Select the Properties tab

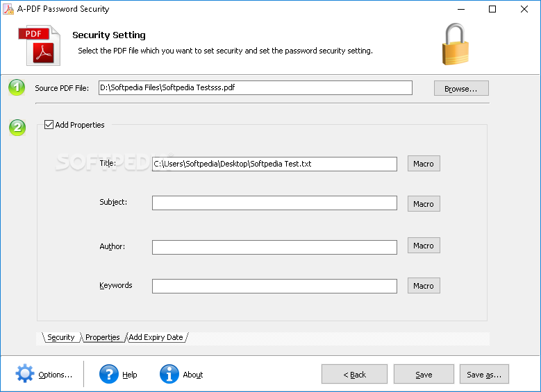tap(103, 337)
